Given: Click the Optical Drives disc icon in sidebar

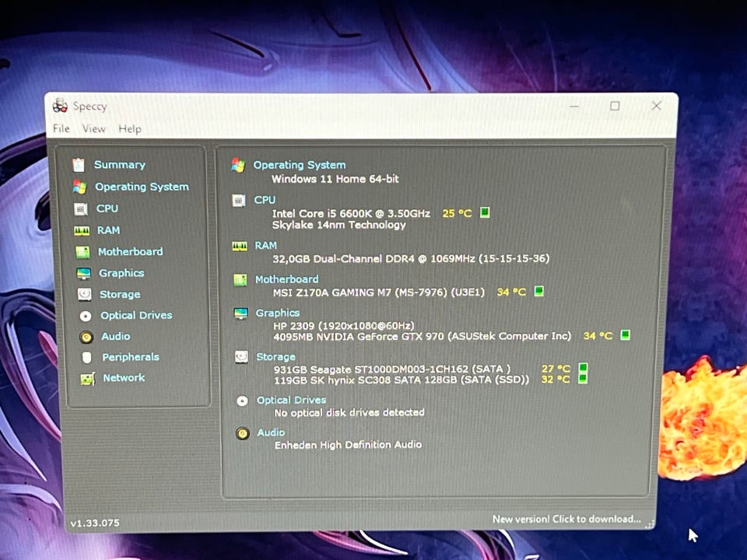Looking at the screenshot, I should (x=86, y=316).
